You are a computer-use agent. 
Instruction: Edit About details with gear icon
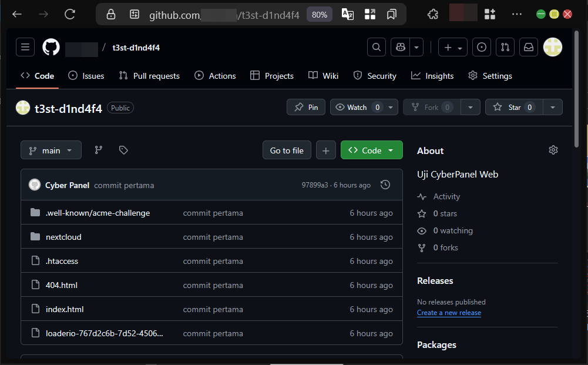[x=553, y=150]
